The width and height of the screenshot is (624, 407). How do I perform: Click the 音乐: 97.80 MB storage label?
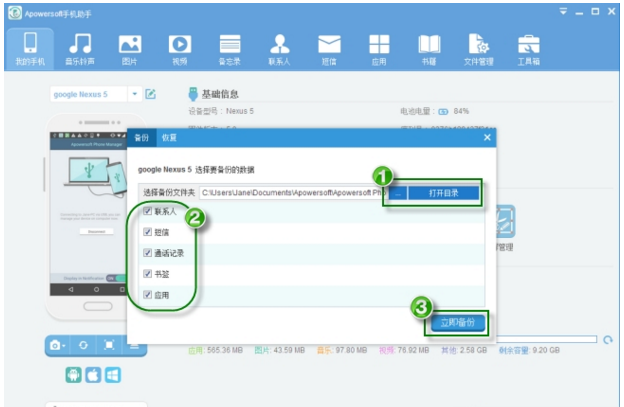[341, 350]
